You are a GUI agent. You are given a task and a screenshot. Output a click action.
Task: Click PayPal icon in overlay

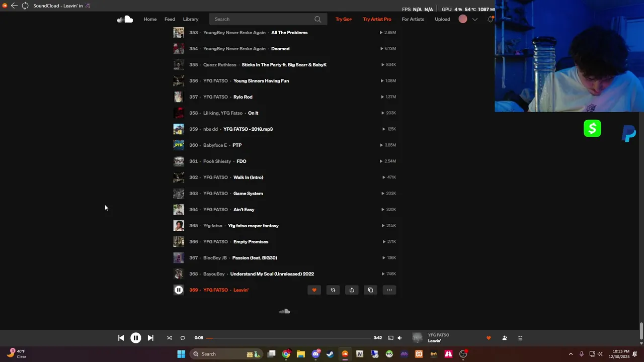click(629, 134)
